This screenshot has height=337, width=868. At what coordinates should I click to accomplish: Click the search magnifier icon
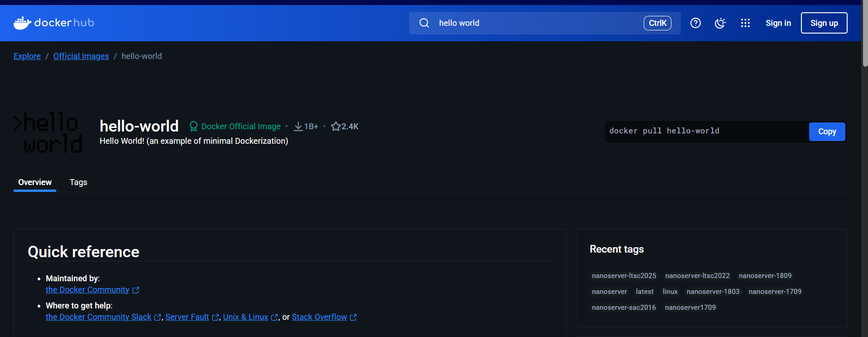[424, 23]
